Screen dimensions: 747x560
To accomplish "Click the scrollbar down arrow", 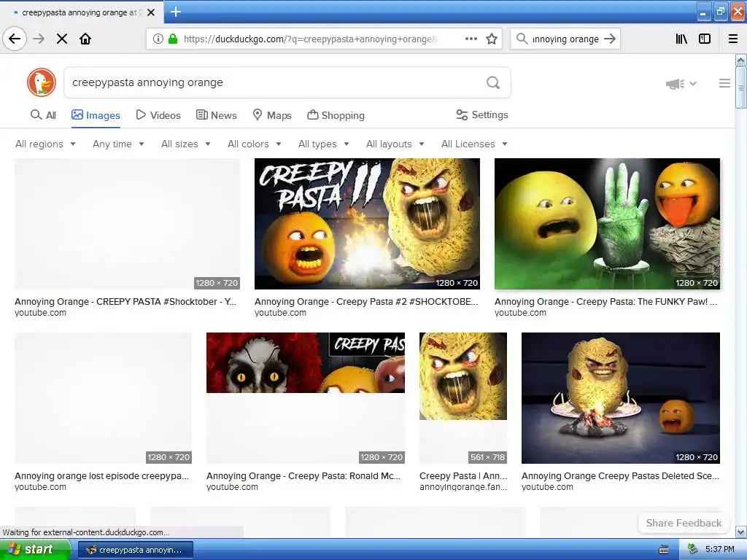I will pyautogui.click(x=741, y=532).
